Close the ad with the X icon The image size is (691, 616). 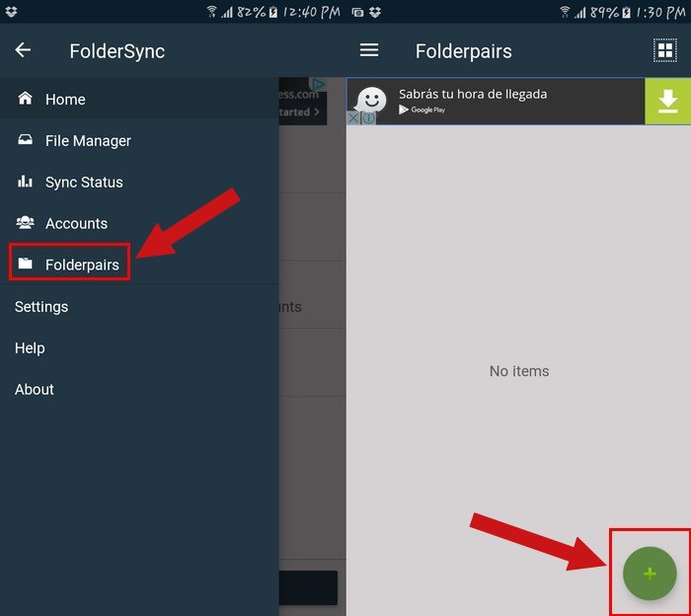[x=353, y=118]
